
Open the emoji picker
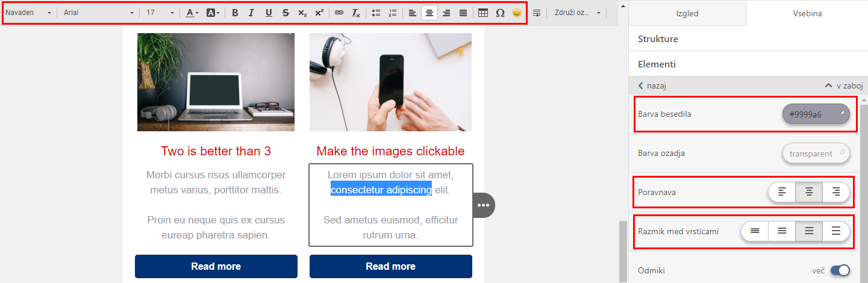pos(517,13)
